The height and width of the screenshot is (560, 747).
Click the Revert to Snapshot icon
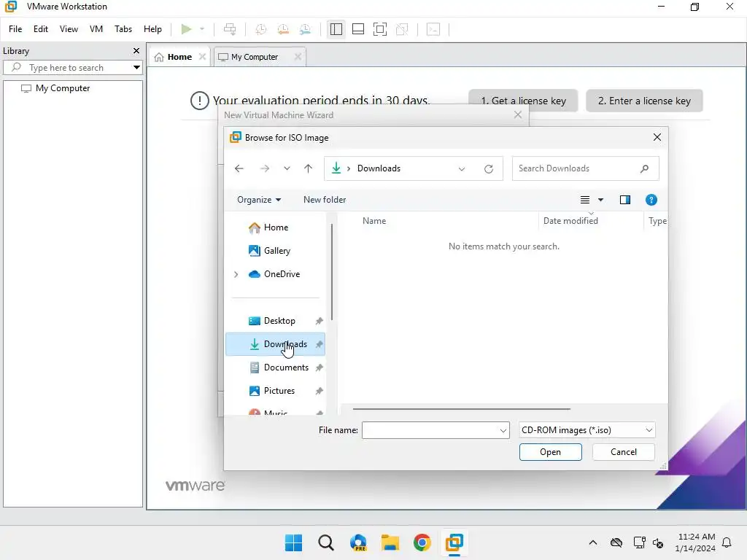[283, 29]
